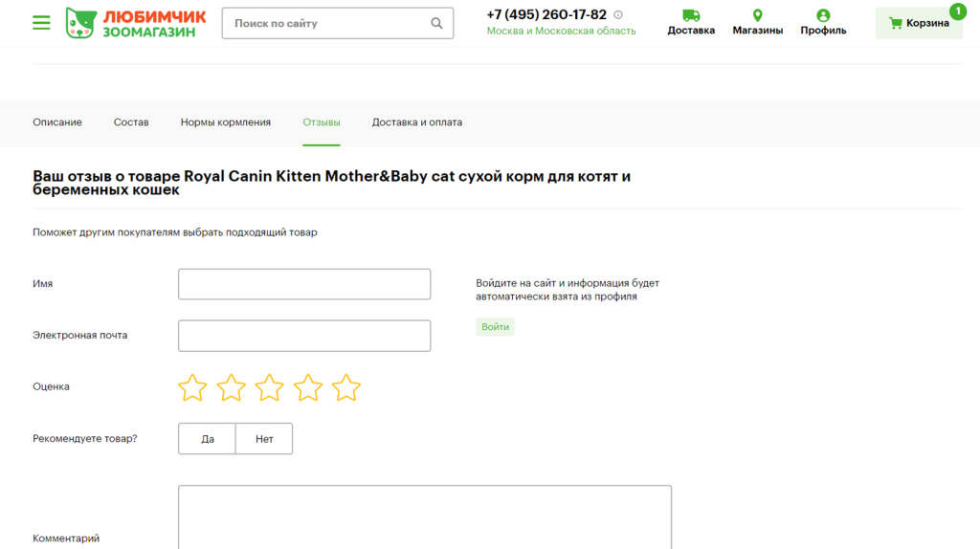Click the Войдите на сайт hint text

tap(568, 290)
